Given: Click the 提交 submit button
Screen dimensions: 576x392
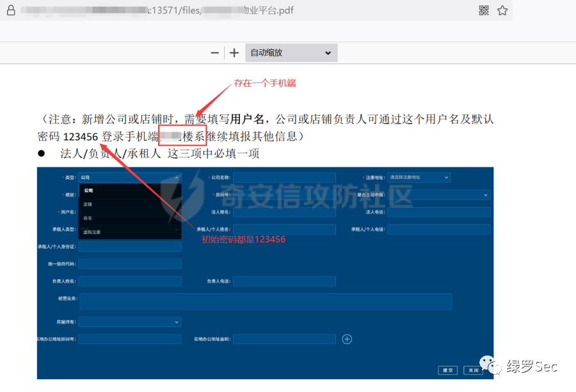Looking at the screenshot, I should (447, 370).
